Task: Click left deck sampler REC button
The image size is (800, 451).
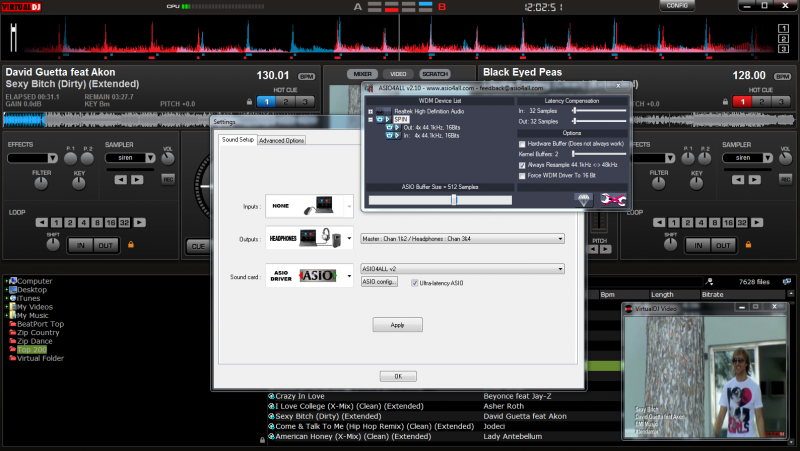Action: point(168,179)
